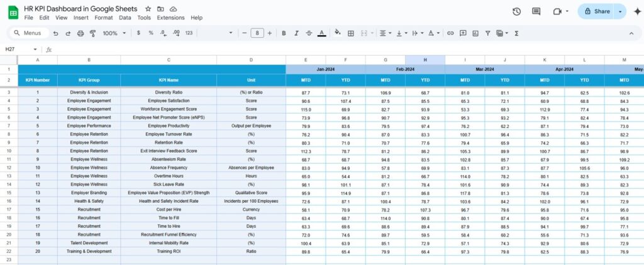This screenshot has width=644, height=265.
Task: Select the 'Cost per Hire' cell
Action: [x=169, y=210]
